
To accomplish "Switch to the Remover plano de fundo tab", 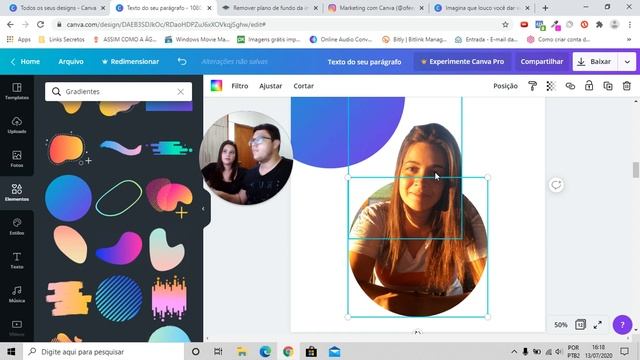I will click(269, 8).
